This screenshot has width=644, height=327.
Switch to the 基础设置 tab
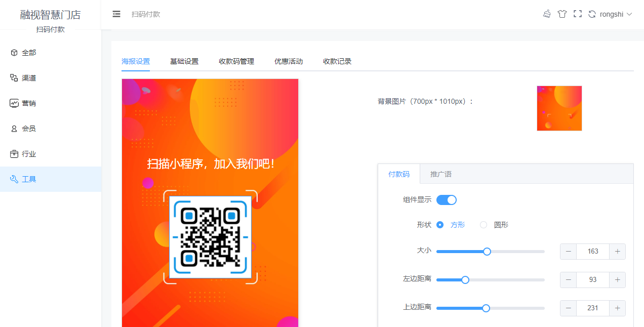pyautogui.click(x=184, y=61)
